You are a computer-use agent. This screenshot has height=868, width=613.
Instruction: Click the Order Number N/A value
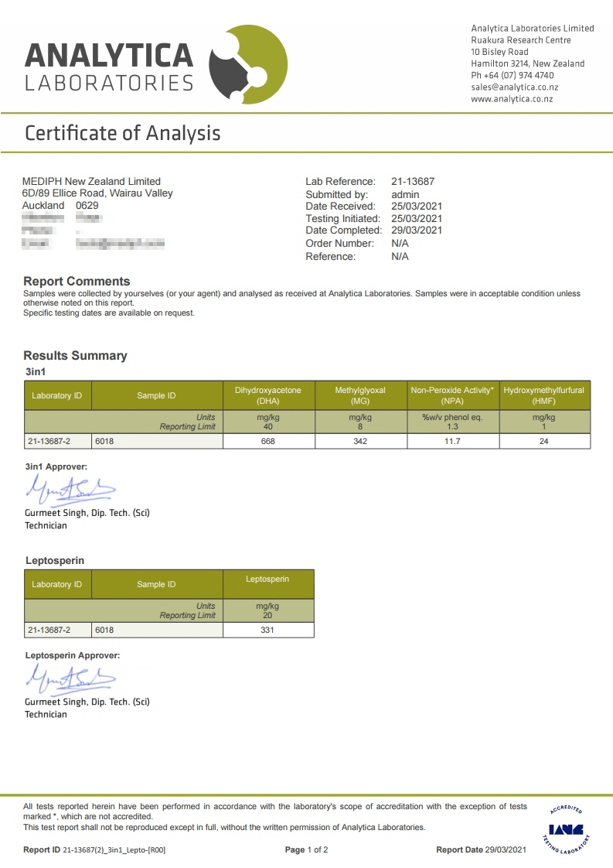coord(400,244)
